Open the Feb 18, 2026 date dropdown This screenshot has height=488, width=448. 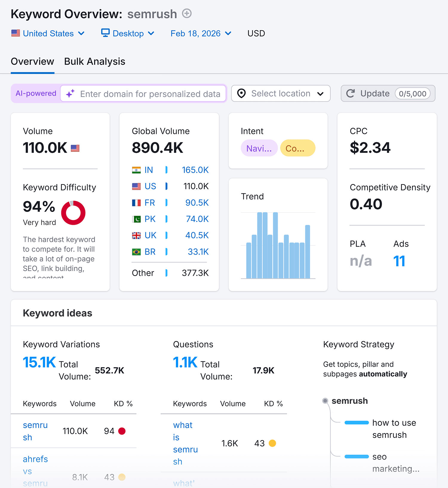[201, 33]
